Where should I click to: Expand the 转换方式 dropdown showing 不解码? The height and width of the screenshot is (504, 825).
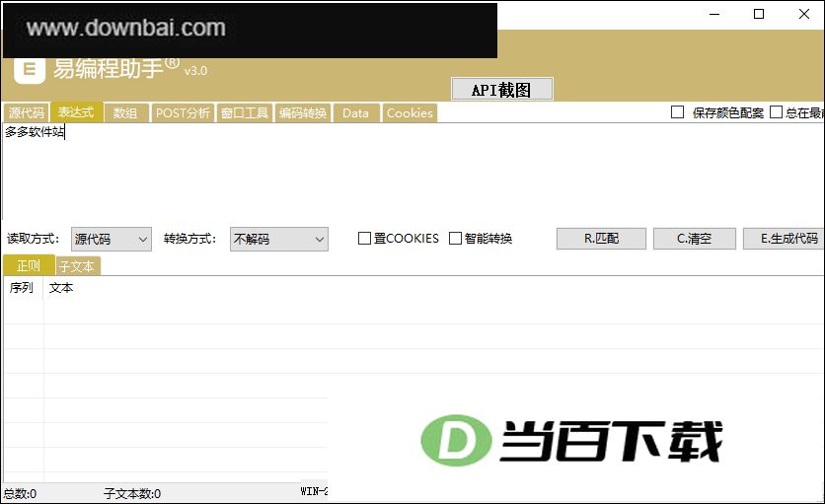point(279,239)
